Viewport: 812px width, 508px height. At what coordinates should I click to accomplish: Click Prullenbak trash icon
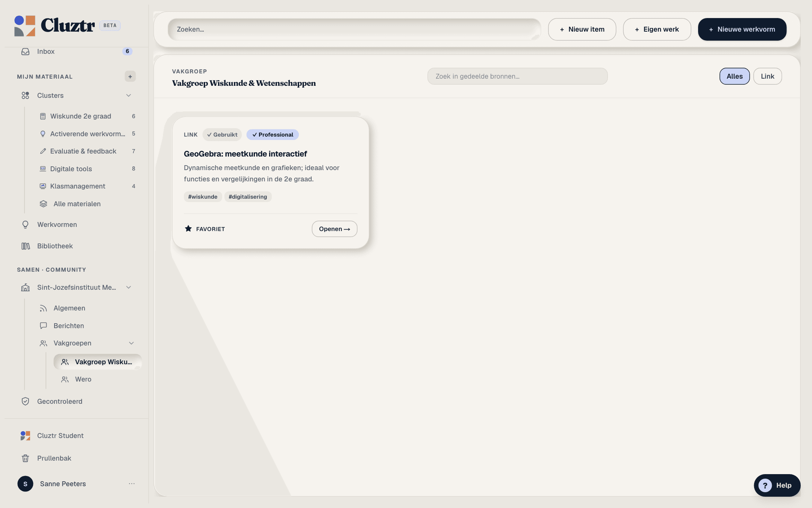coord(25,458)
